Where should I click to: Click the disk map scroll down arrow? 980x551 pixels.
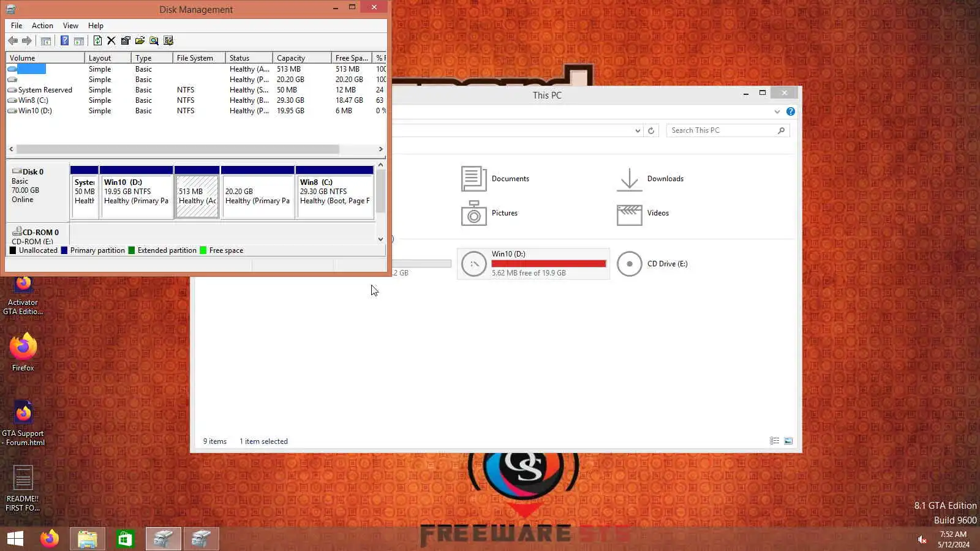click(x=380, y=239)
